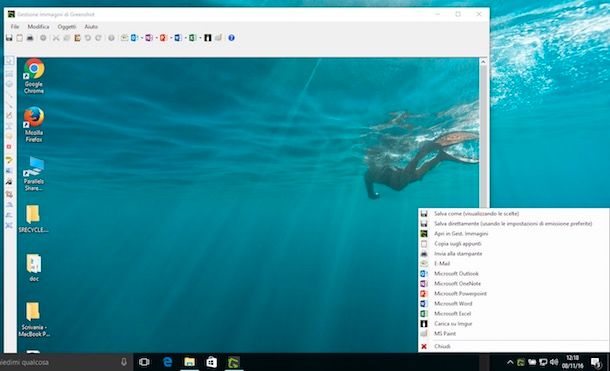Open File Explorer from the taskbar
610x371 pixels.
click(189, 362)
